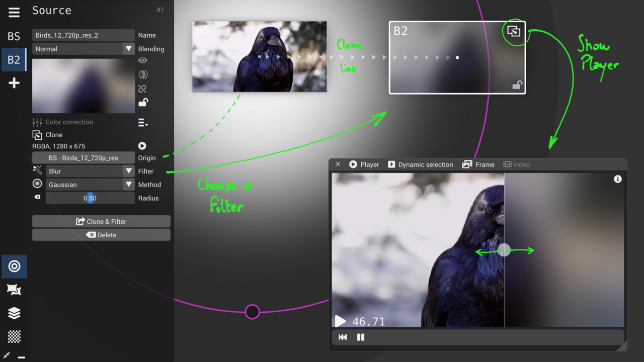Open the Blur filter dropdown
Viewport: 644px width, 362px height.
tap(90, 171)
